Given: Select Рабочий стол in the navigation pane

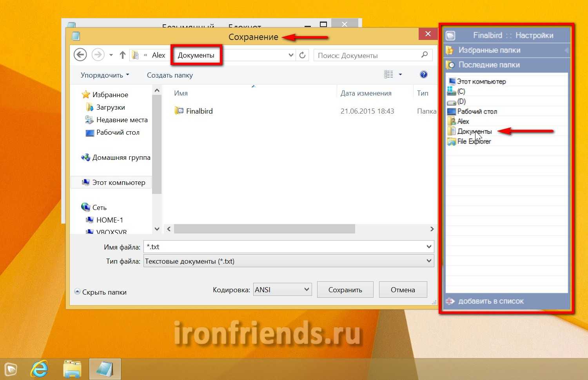Looking at the screenshot, I should click(118, 132).
